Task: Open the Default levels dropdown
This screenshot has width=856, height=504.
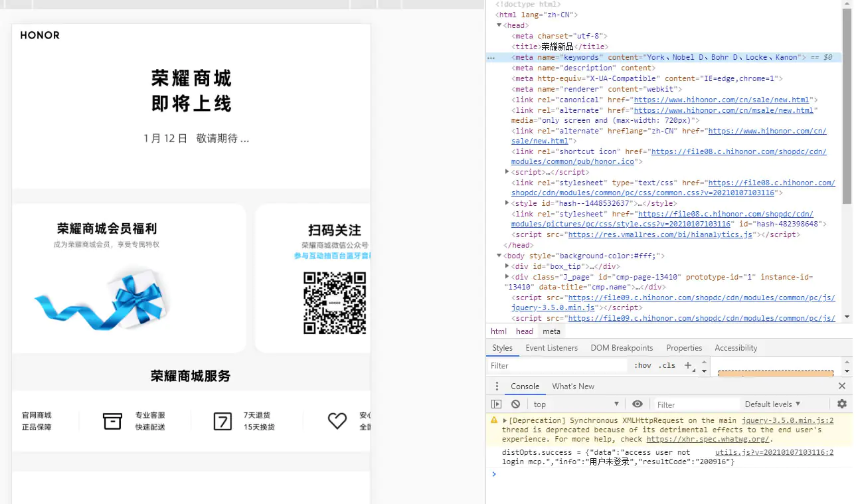Action: click(x=772, y=404)
